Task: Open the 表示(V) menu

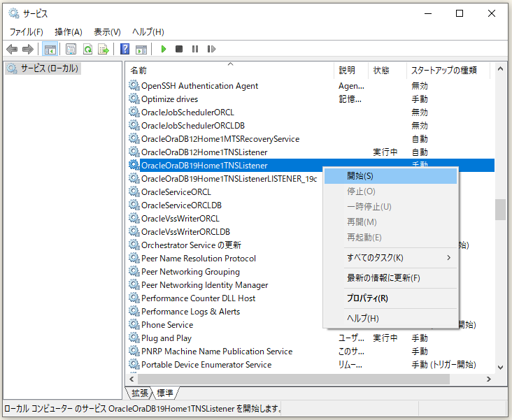Action: pos(107,32)
